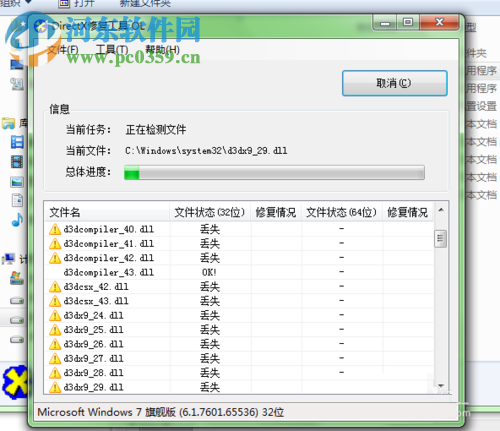500x431 pixels.
Task: Click the videos library icon in Explorer sidebar
Action: click(17, 162)
